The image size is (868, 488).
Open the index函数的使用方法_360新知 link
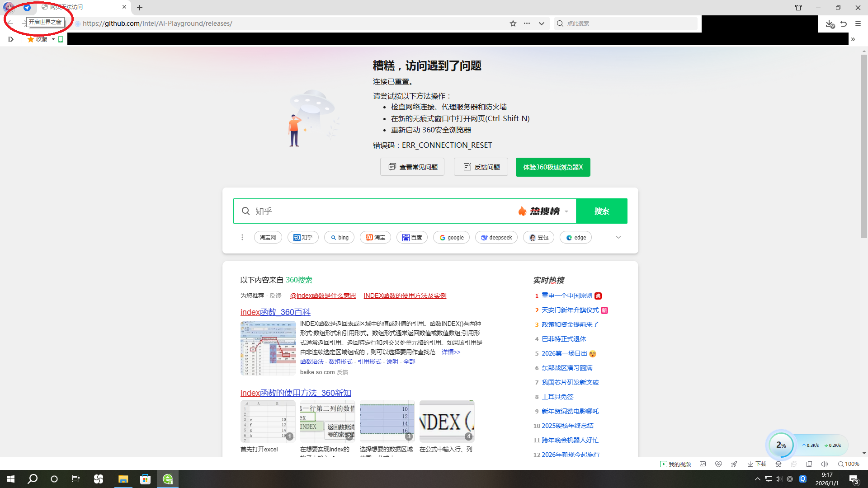[x=296, y=393]
